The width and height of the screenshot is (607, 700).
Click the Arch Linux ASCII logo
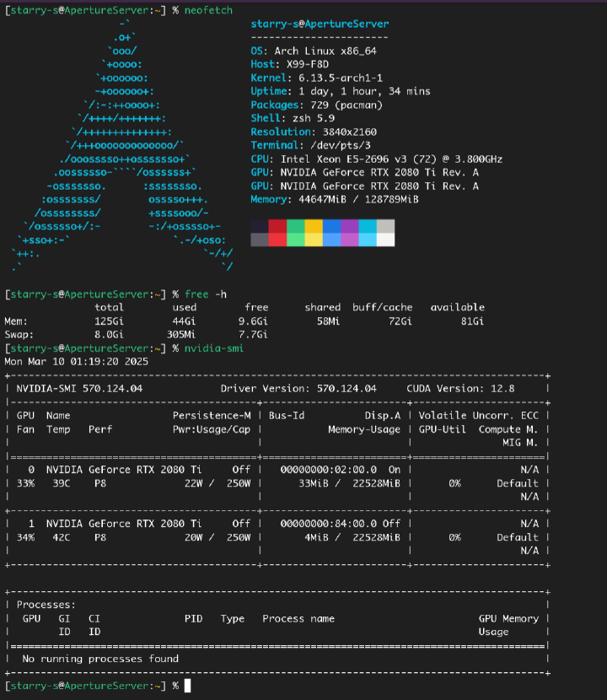pos(122,145)
